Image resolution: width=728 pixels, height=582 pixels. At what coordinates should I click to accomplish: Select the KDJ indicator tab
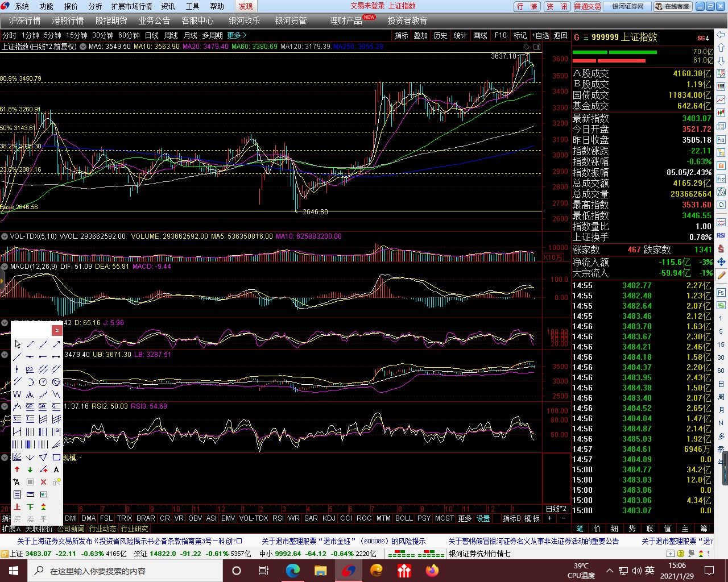tap(329, 518)
